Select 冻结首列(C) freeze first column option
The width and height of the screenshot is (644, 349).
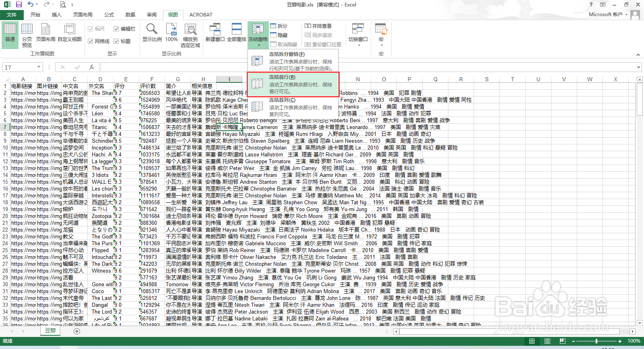(293, 107)
